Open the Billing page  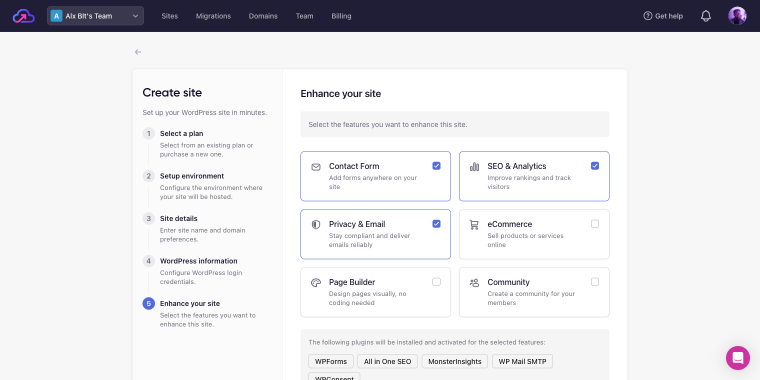341,16
